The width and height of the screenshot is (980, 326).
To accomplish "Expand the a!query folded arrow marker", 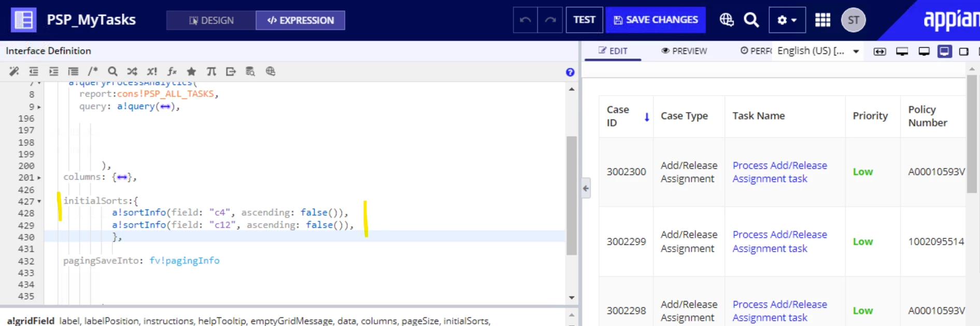I will click(165, 107).
